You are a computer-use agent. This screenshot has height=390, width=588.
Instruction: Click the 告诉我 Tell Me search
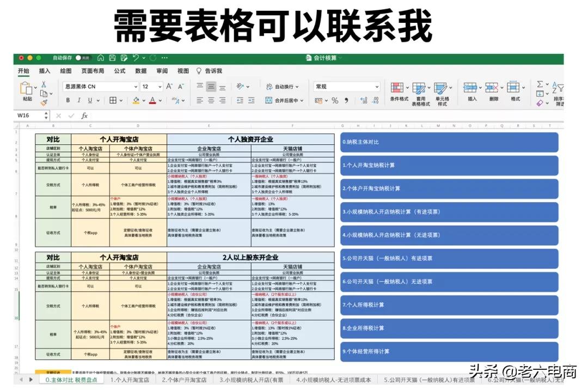pyautogui.click(x=213, y=70)
